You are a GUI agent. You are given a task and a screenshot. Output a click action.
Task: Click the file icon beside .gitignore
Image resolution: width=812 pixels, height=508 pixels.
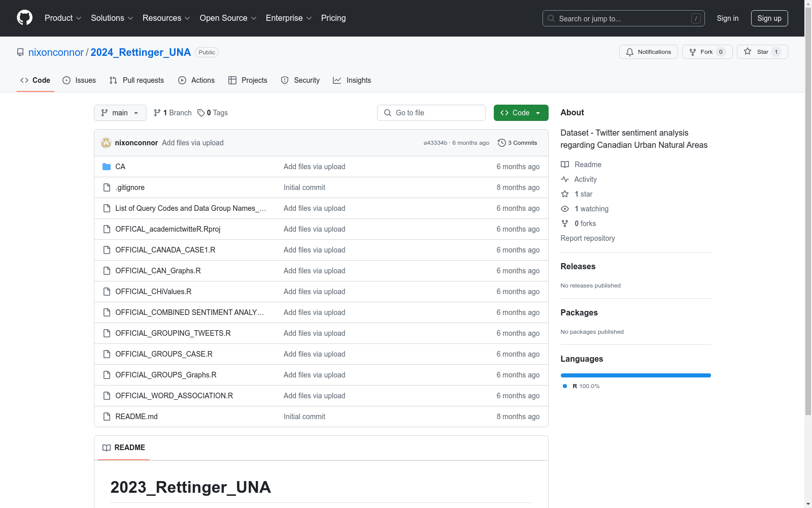107,187
